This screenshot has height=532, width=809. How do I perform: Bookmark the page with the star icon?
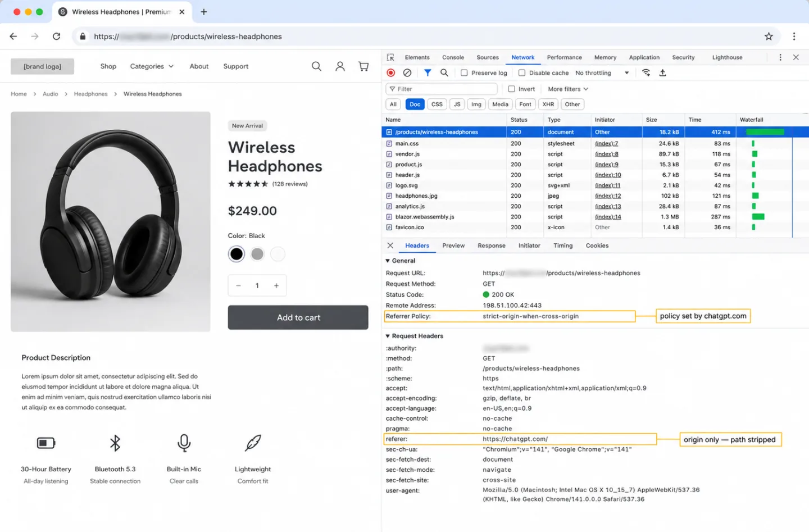[x=769, y=37]
